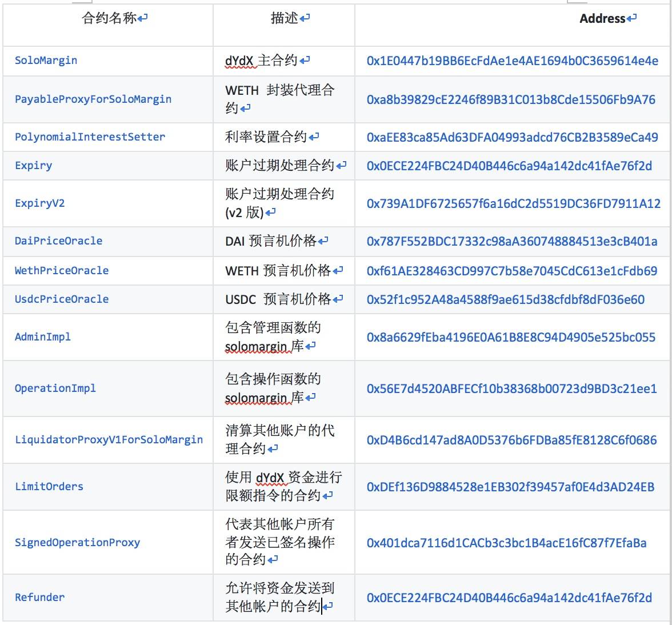Click the 描述 column header

pyautogui.click(x=285, y=18)
